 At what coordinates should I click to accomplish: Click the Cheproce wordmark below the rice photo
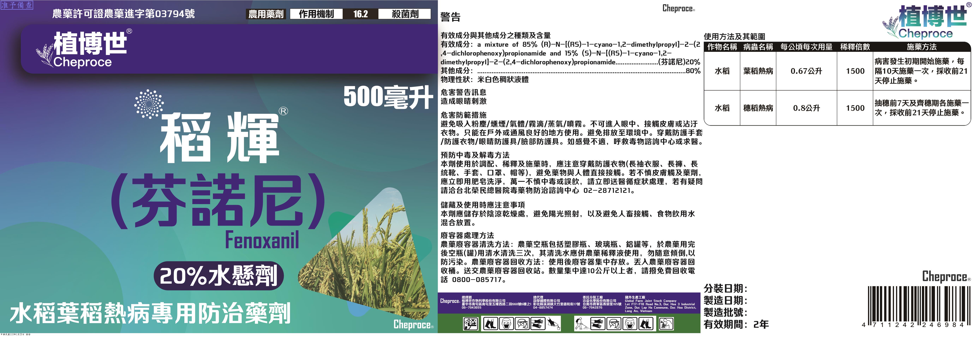(x=414, y=325)
